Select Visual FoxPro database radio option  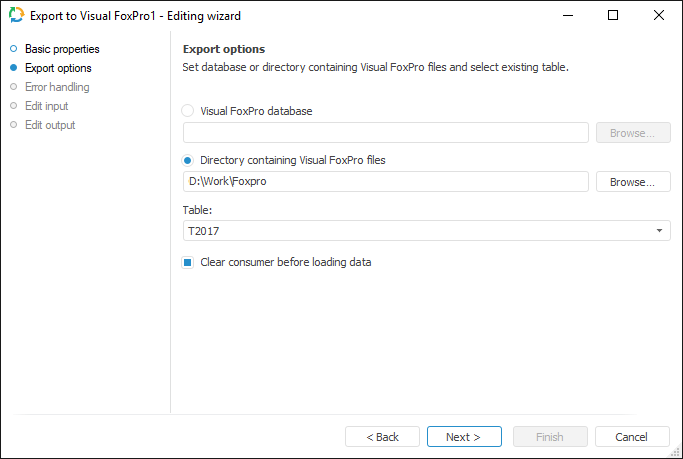click(x=189, y=111)
